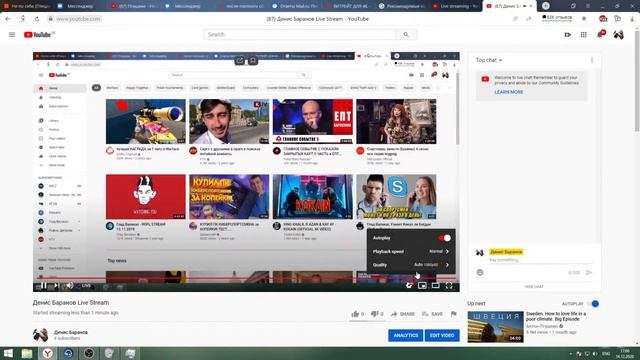The image size is (640, 360).
Task: Open ANALYTICS for this video
Action: point(405,336)
